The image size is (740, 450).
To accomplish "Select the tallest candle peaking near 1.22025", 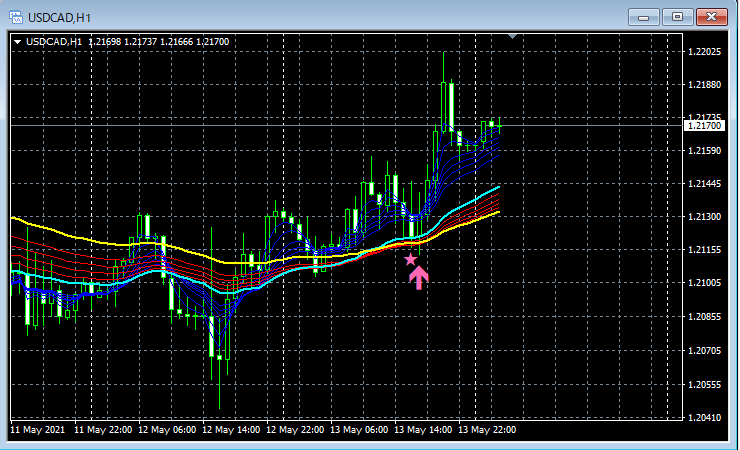I will click(444, 92).
